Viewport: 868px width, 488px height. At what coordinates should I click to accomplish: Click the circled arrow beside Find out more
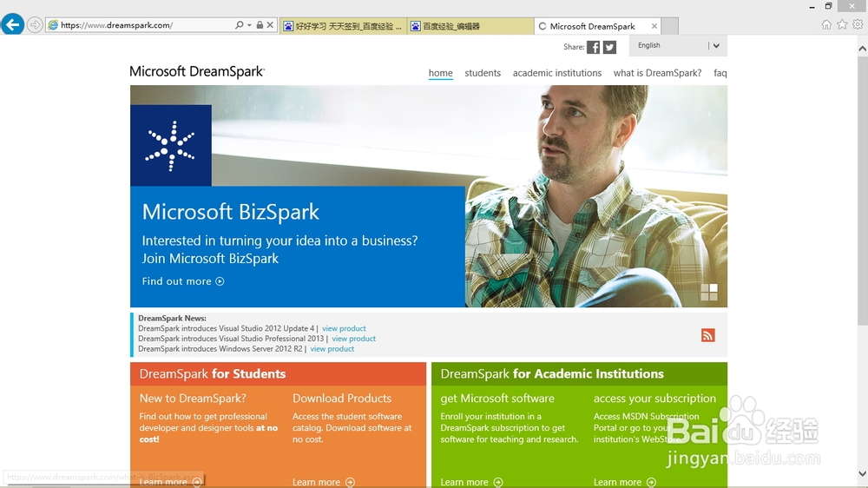coord(220,281)
